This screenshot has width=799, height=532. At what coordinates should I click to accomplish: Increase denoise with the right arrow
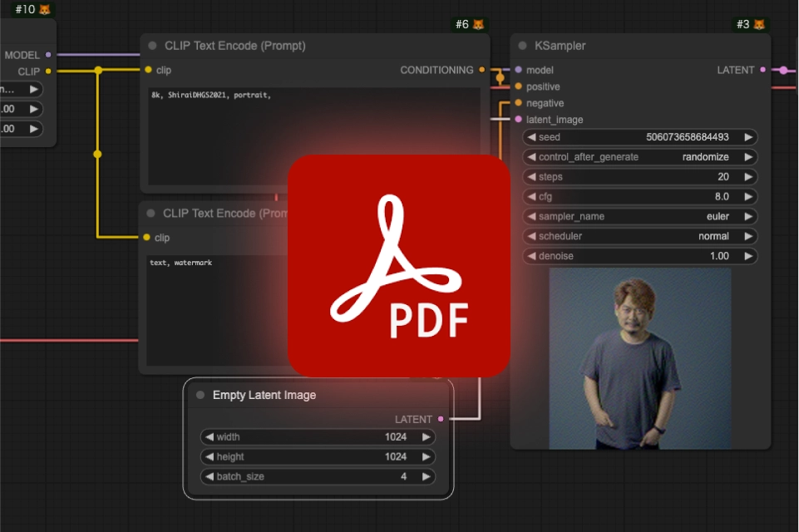748,256
